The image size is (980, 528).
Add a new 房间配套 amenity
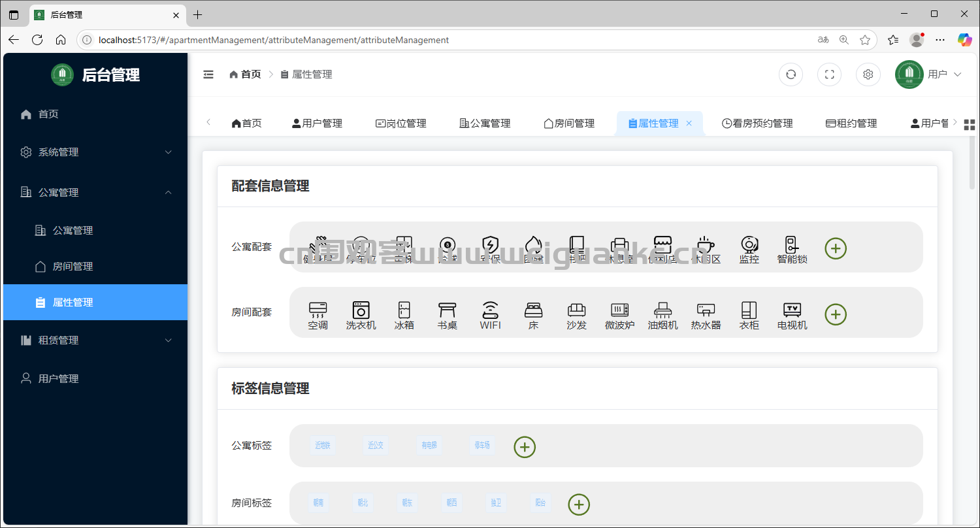pos(836,314)
